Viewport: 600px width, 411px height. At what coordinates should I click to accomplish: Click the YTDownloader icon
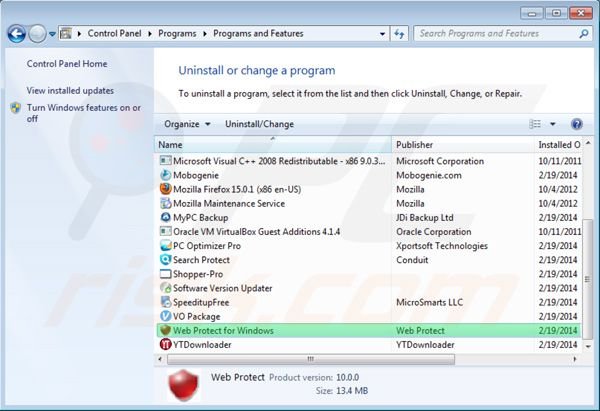[x=165, y=344]
